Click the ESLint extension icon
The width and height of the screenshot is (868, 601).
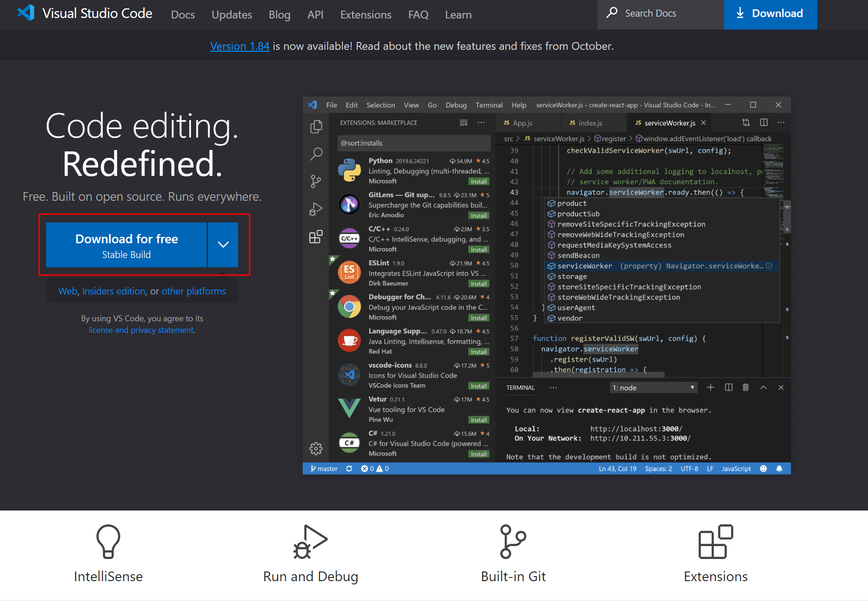349,272
